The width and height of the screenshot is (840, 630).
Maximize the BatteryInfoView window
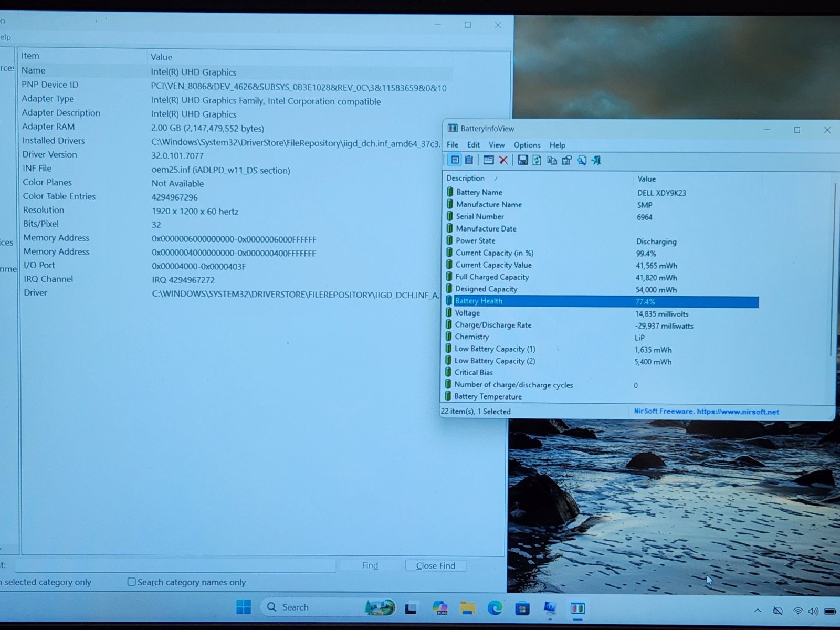(796, 130)
